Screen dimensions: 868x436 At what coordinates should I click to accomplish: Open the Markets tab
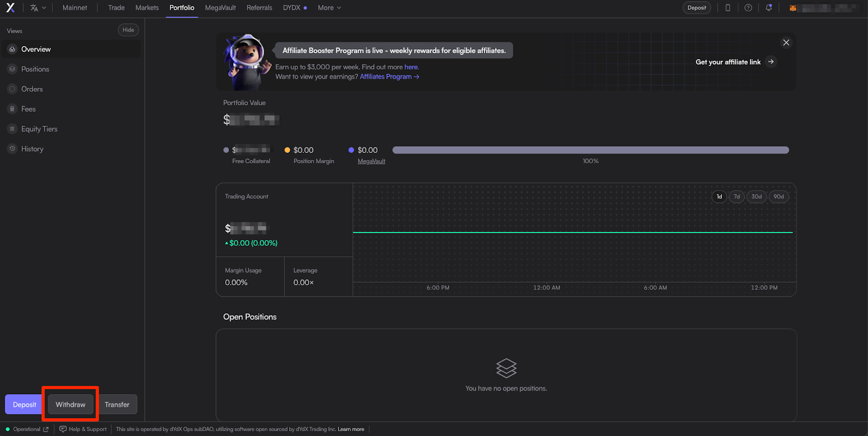click(147, 8)
